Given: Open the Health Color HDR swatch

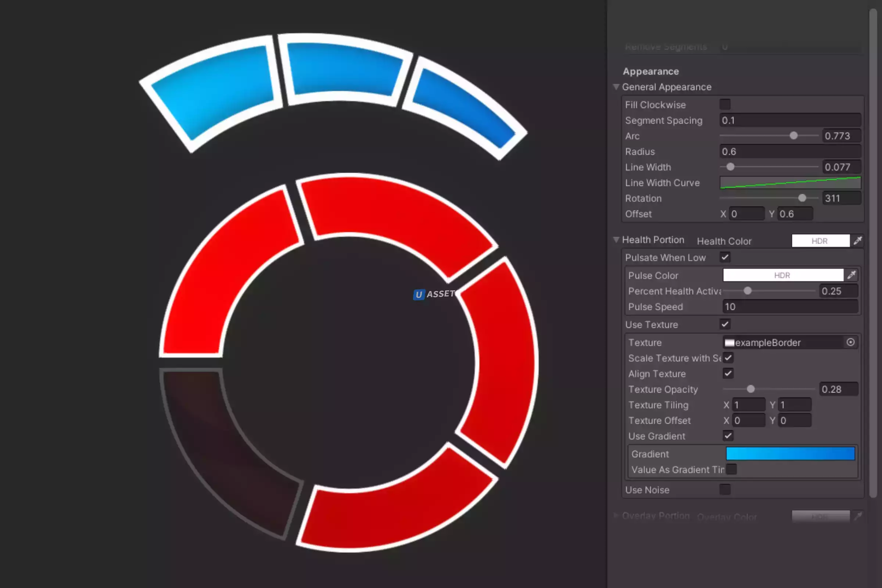Looking at the screenshot, I should tap(821, 241).
